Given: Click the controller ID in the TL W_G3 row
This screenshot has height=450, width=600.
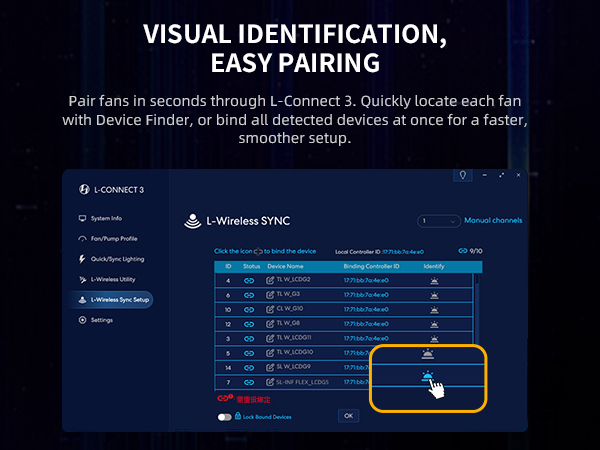Looking at the screenshot, I should (366, 295).
